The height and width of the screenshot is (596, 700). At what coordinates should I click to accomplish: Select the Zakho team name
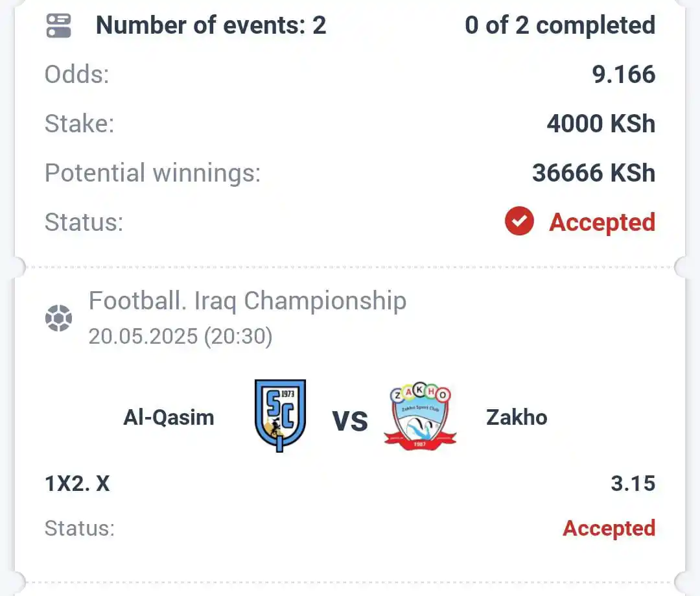[517, 417]
